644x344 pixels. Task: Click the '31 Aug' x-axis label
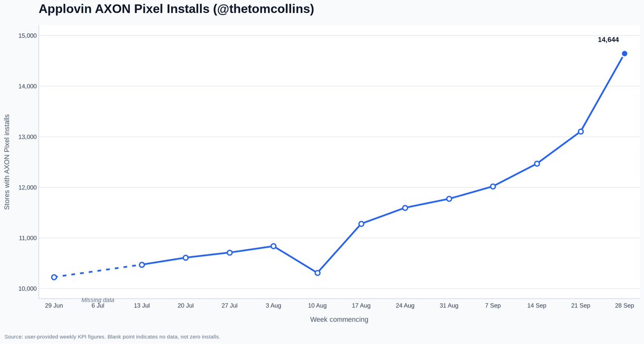point(449,306)
